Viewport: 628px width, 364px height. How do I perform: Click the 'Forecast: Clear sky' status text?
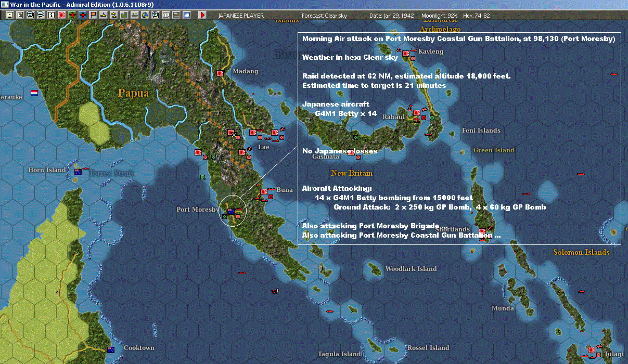click(x=324, y=16)
